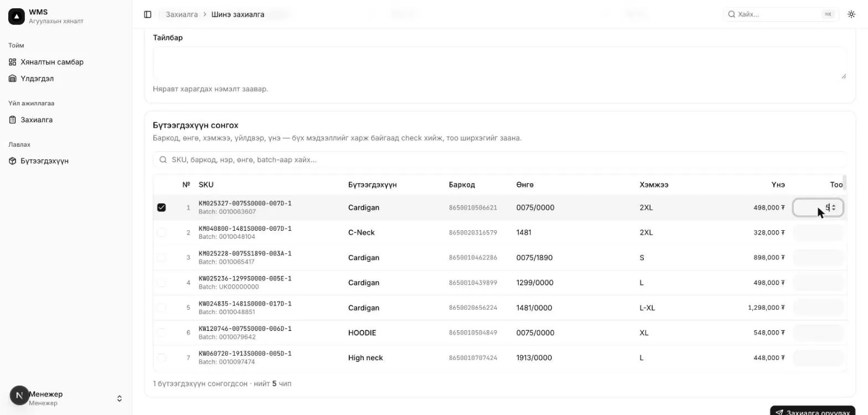Image resolution: width=868 pixels, height=415 pixels.
Task: Click barcode 8650010506621
Action: (x=473, y=208)
